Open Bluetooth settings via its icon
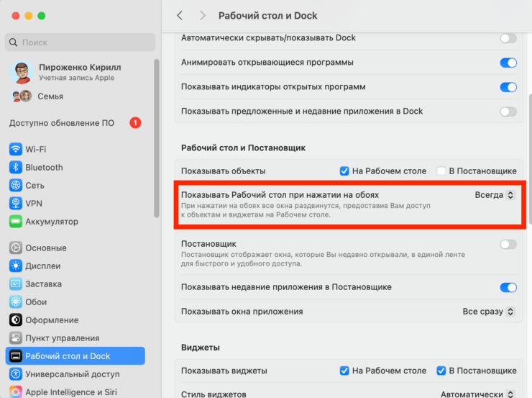This screenshot has height=398, width=532. tap(16, 168)
